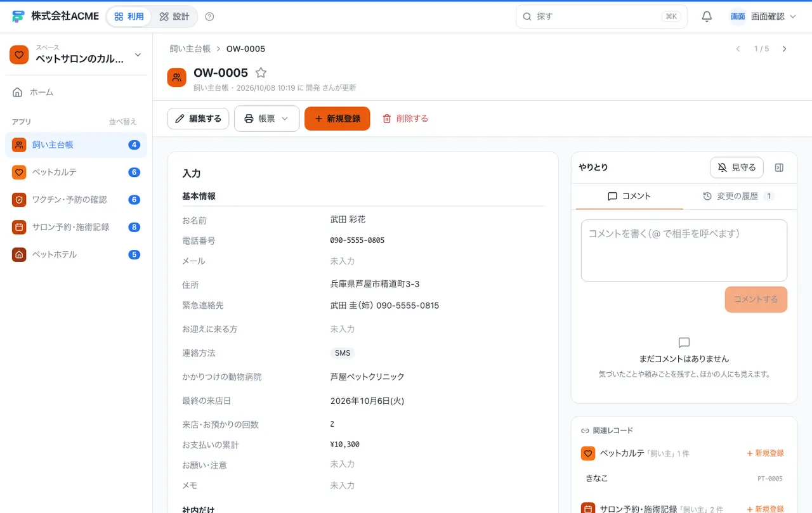Go to next record arrow
This screenshot has width=812, height=513.
coord(785,49)
